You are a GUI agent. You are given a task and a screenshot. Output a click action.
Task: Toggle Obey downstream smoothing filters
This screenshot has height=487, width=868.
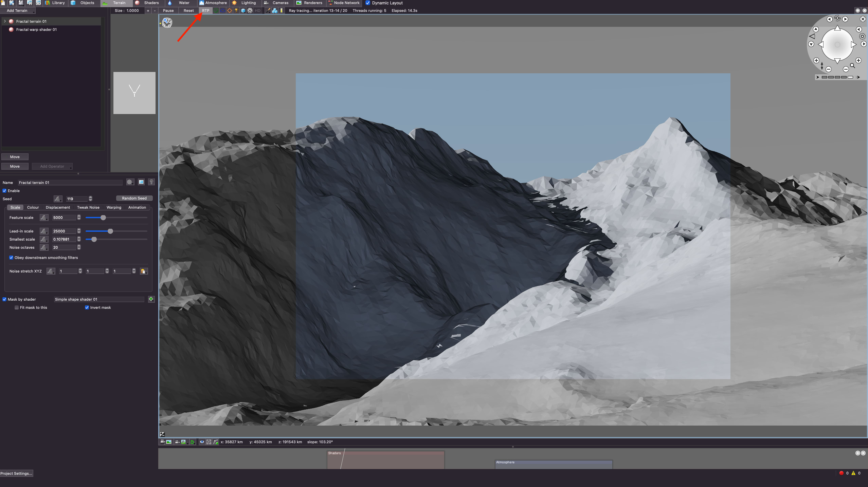[x=11, y=258]
